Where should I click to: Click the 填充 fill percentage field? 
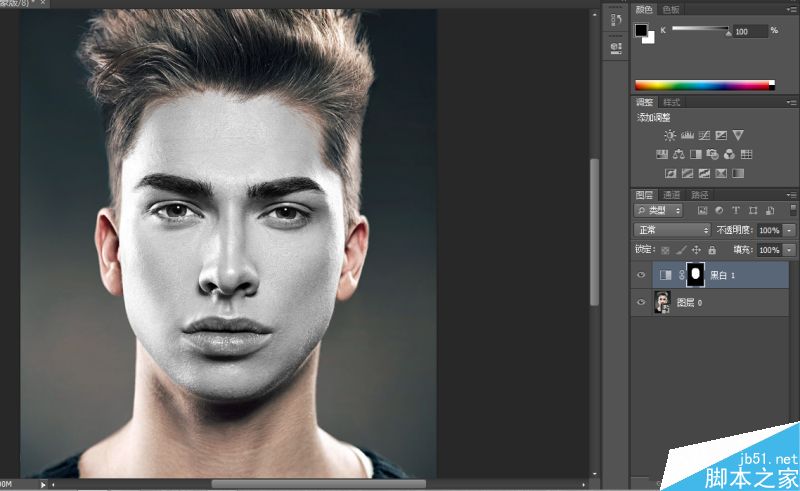click(x=769, y=250)
